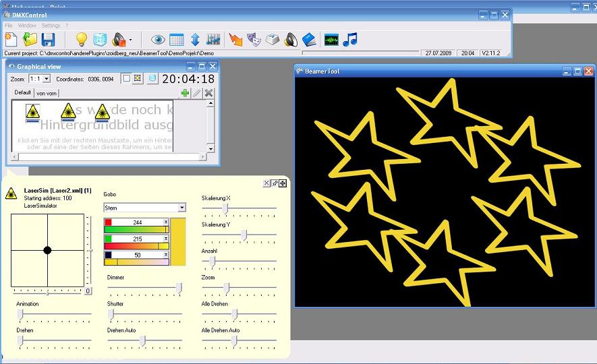Click the theater masks icon

tap(254, 39)
